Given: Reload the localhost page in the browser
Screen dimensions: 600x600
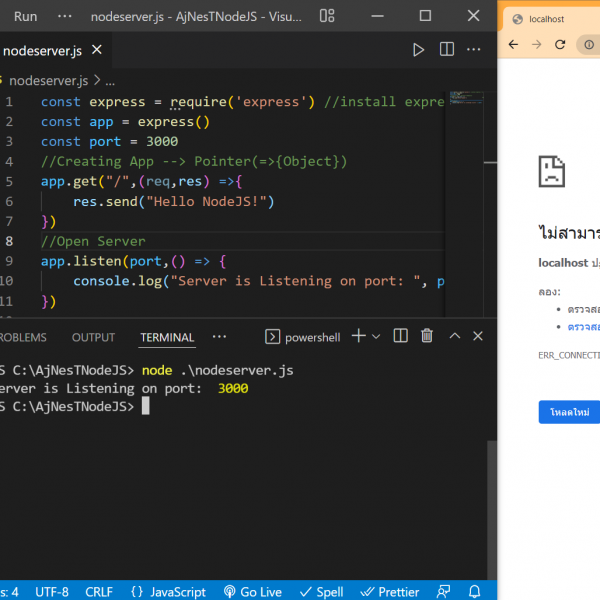Looking at the screenshot, I should pos(561,44).
